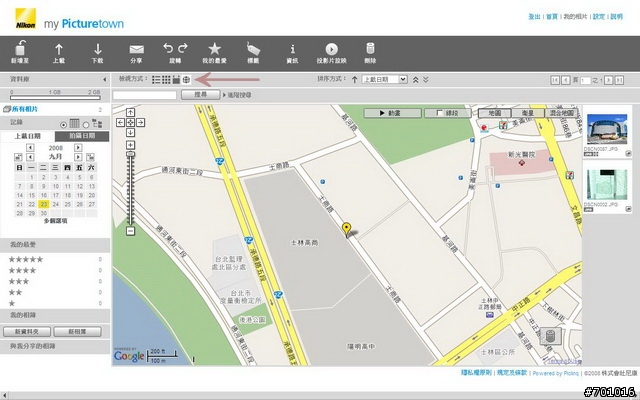Click the 首頁 home link
The width and height of the screenshot is (640, 400).
point(552,17)
